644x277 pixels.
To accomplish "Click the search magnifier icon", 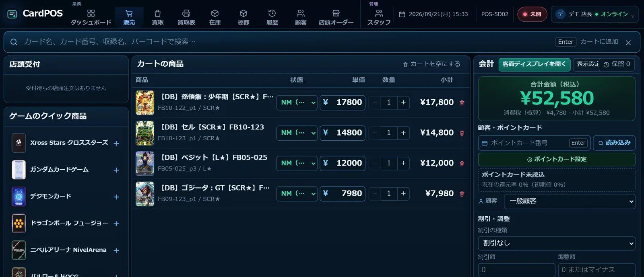I will pos(14,42).
